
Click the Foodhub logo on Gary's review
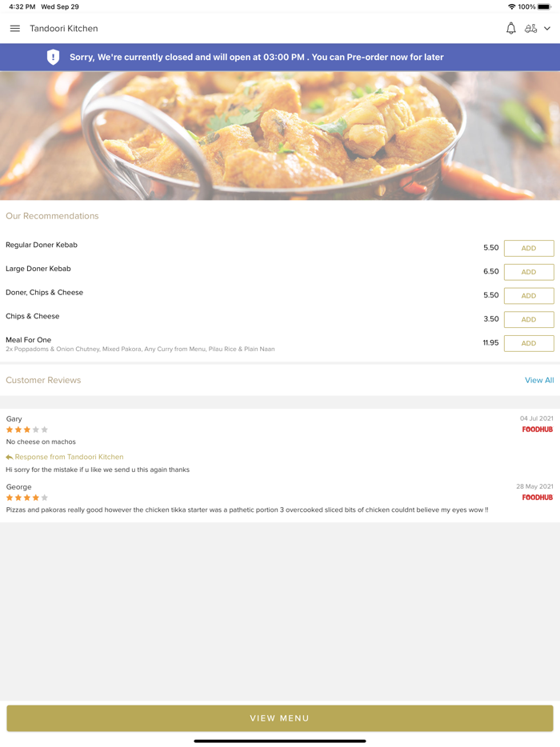coord(537,429)
